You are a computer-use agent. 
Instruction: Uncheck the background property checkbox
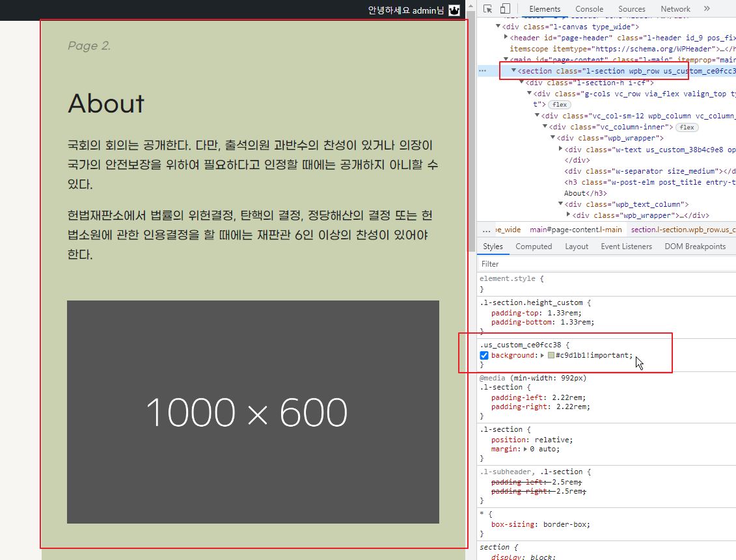click(x=484, y=356)
